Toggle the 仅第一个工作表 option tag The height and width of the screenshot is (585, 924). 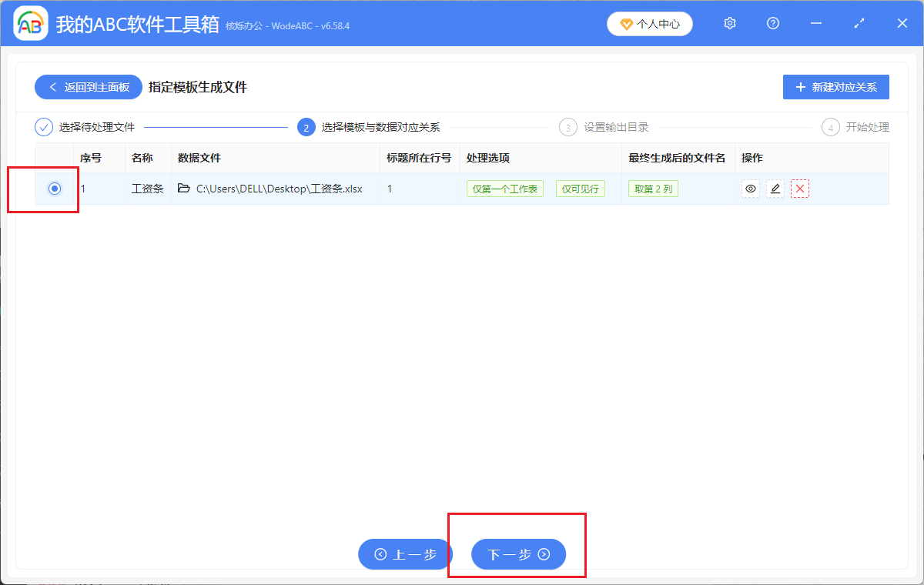point(504,188)
